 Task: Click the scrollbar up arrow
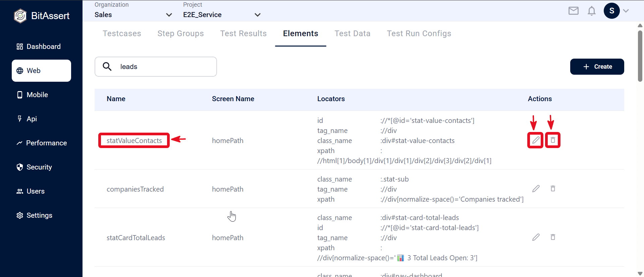[640, 25]
